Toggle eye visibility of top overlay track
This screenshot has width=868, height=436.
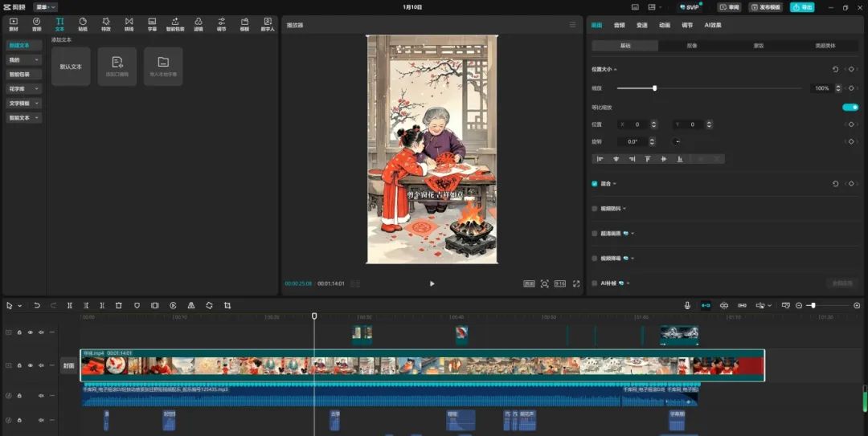[30, 332]
